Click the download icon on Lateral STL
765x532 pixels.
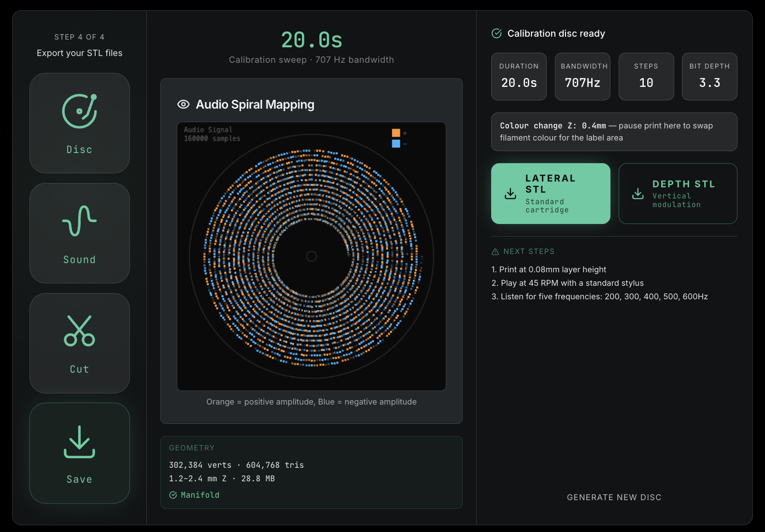point(510,194)
